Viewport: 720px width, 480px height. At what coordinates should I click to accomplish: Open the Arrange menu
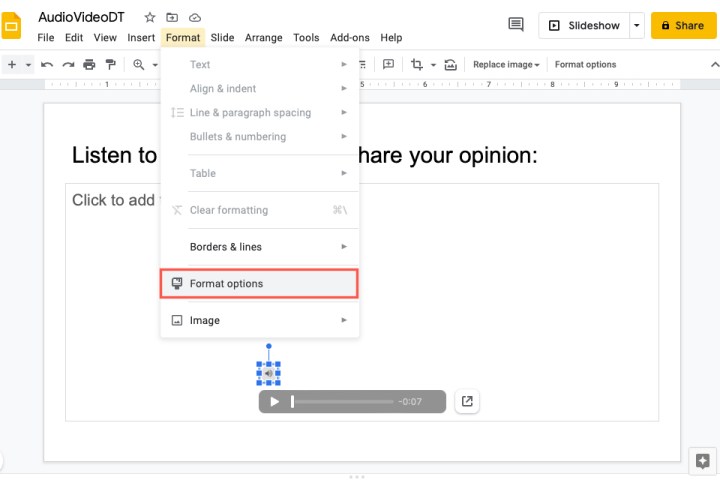click(x=264, y=38)
